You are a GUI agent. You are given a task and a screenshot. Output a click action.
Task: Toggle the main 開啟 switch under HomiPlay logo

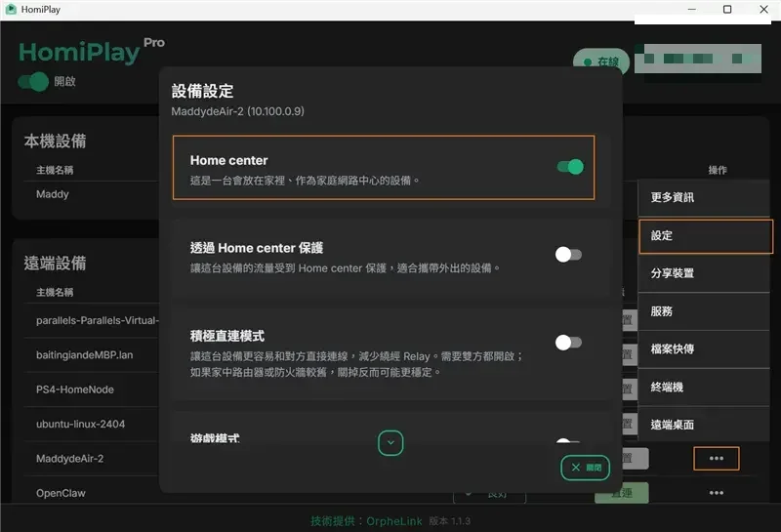pyautogui.click(x=33, y=82)
